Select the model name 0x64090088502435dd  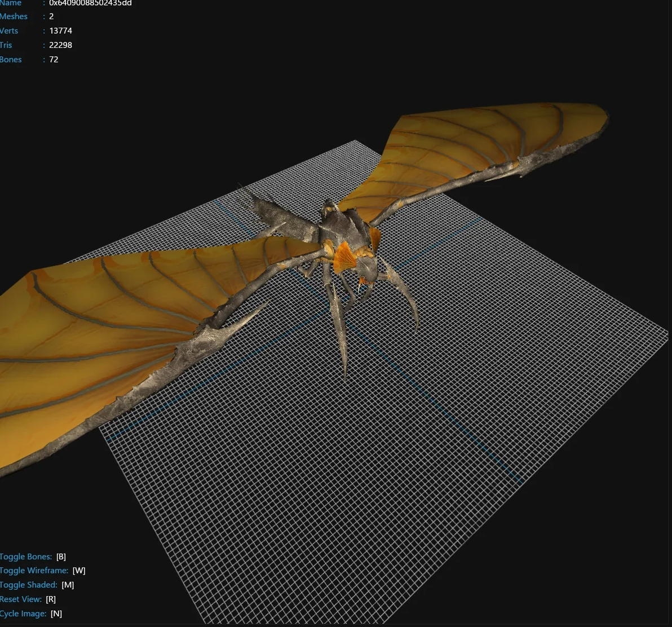90,3
